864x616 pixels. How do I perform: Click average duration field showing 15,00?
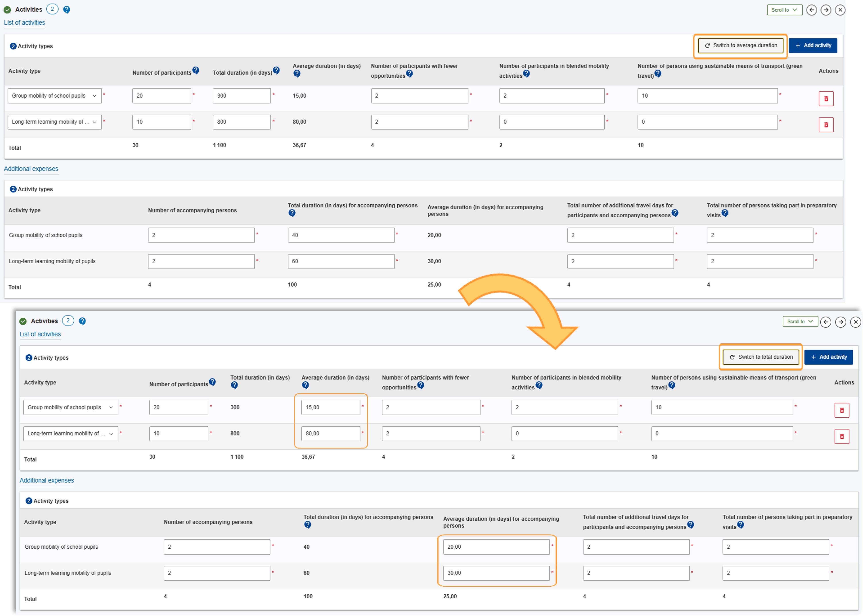coord(330,407)
